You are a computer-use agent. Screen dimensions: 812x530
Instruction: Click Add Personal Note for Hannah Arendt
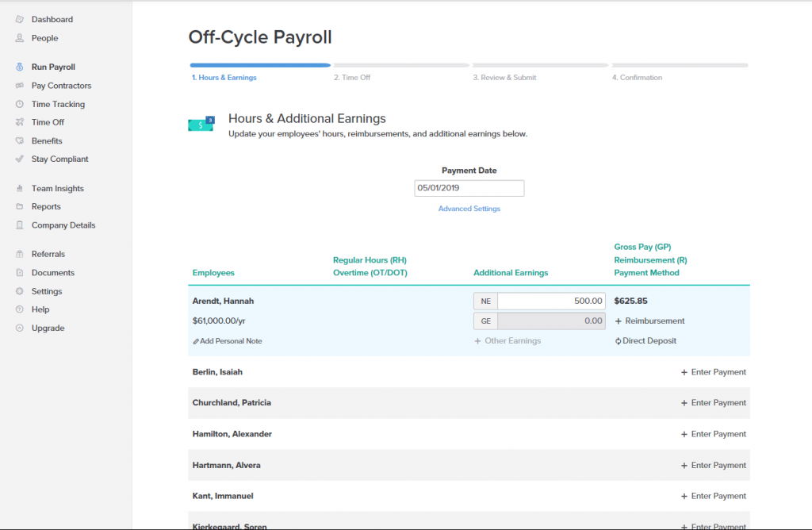click(x=228, y=339)
